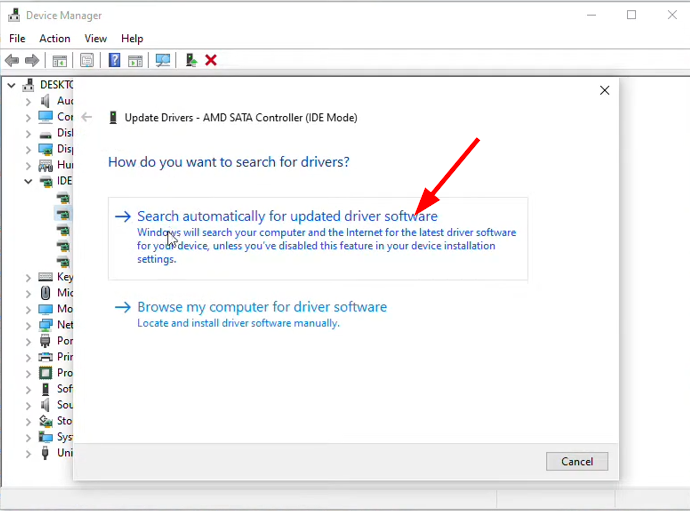Open the View menu
The image size is (690, 511).
(x=95, y=39)
